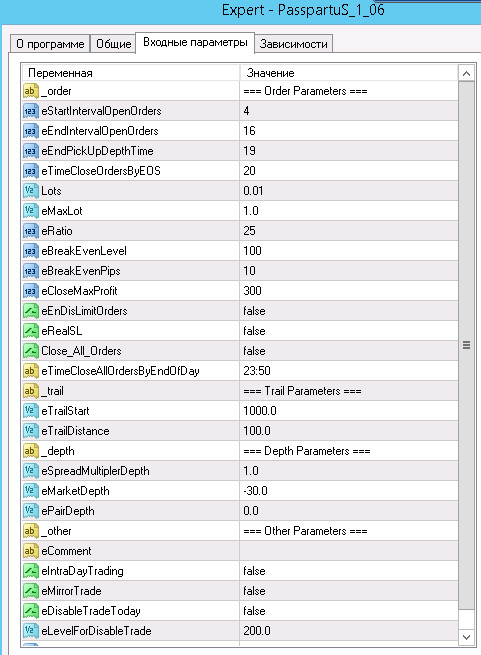This screenshot has width=481, height=655.
Task: Select the 'Входные параметры' tab
Action: [195, 43]
